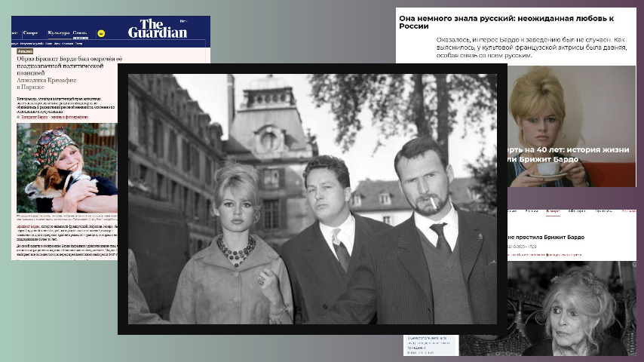Open the Спорт tab in Guardian navigation
Screen dimensions: 644x362
pyautogui.click(x=30, y=33)
